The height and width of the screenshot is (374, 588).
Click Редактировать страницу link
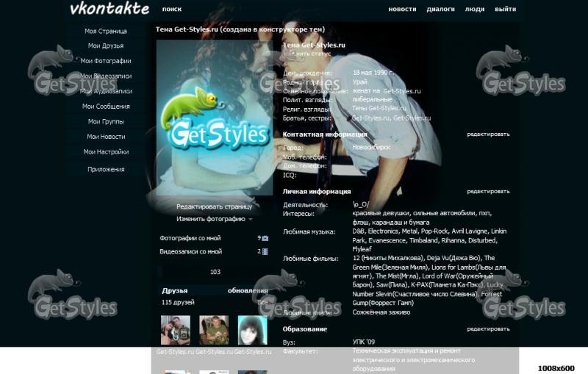[x=214, y=206]
